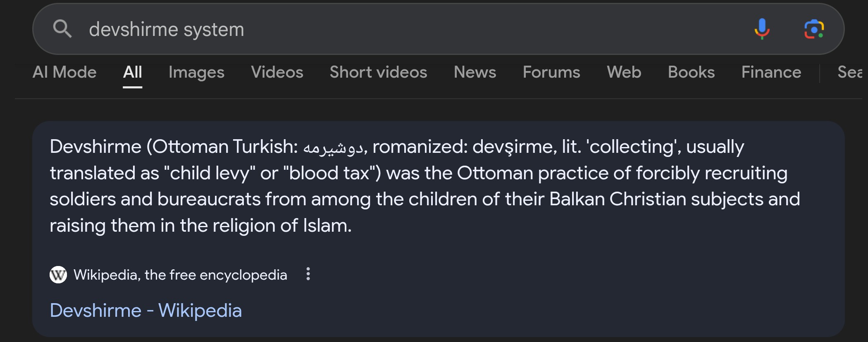Select the All results tab
Screen dimensions: 868x342
(x=132, y=72)
